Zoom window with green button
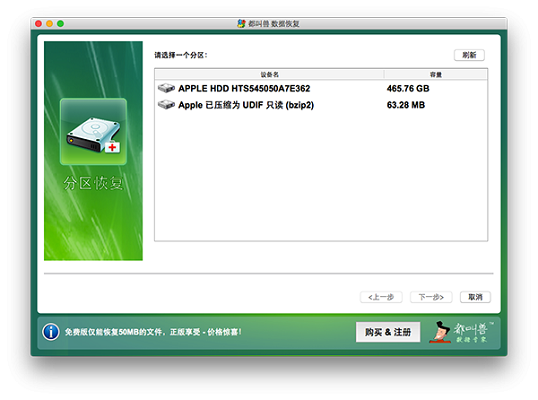The image size is (538, 400). point(60,24)
